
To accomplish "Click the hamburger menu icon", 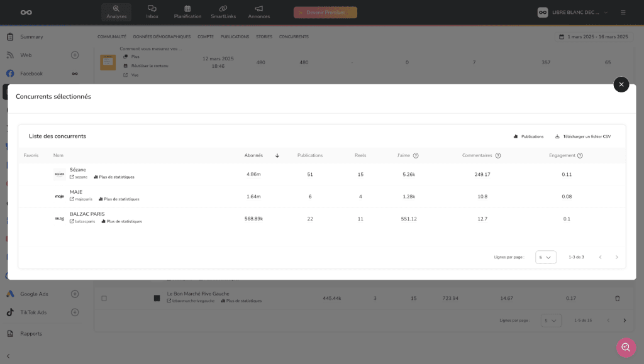I will (x=623, y=12).
